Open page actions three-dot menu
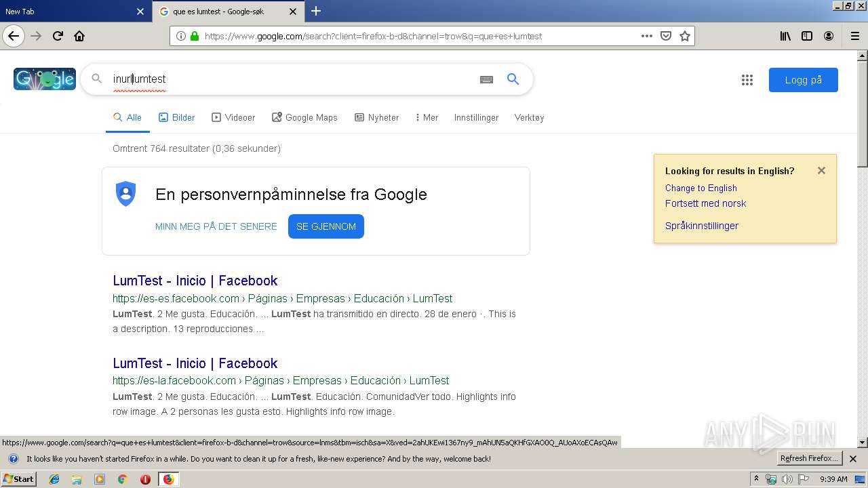Screen dimensions: 868x488 (x=647, y=36)
